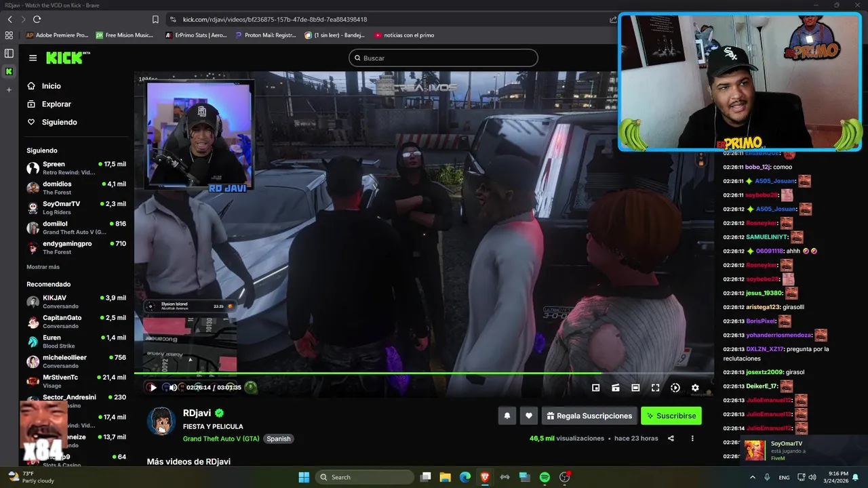The image size is (868, 488).
Task: Click the Spanish language tag
Action: [x=279, y=439]
